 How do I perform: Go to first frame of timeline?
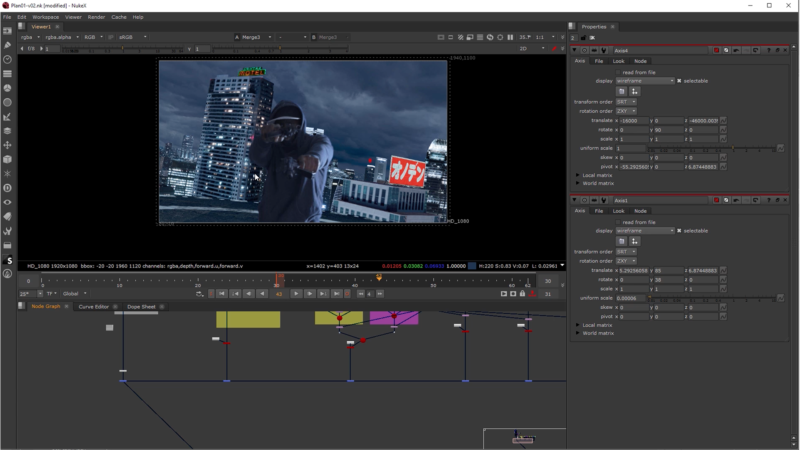(222, 294)
